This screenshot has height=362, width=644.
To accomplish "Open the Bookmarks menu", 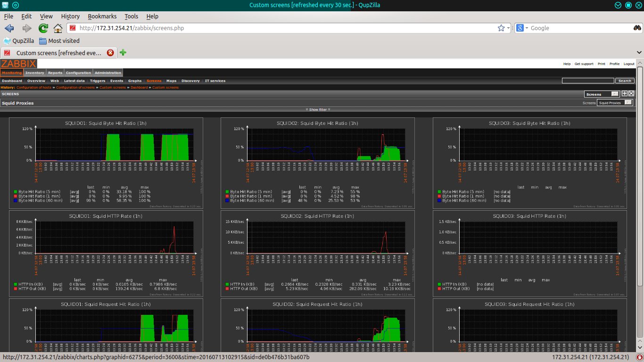I will [102, 16].
